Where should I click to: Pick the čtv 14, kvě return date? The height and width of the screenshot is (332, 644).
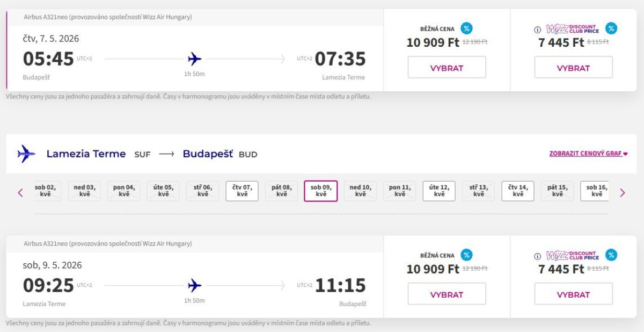(x=518, y=191)
